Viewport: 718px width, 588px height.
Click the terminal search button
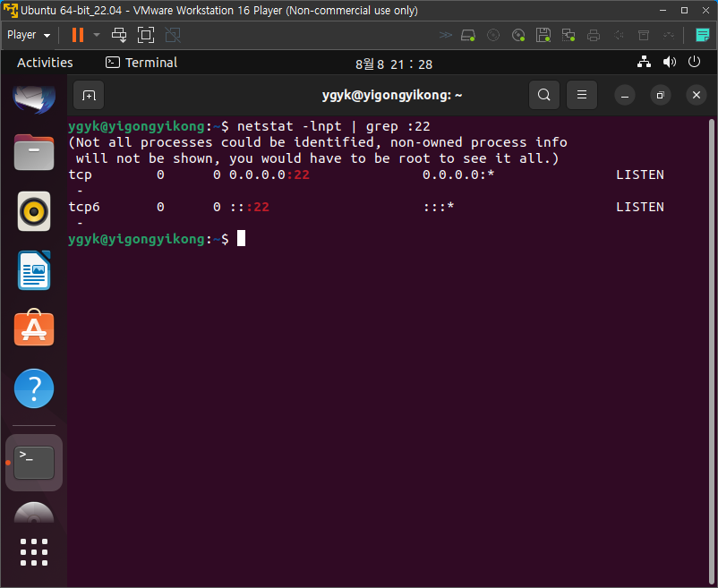[544, 95]
